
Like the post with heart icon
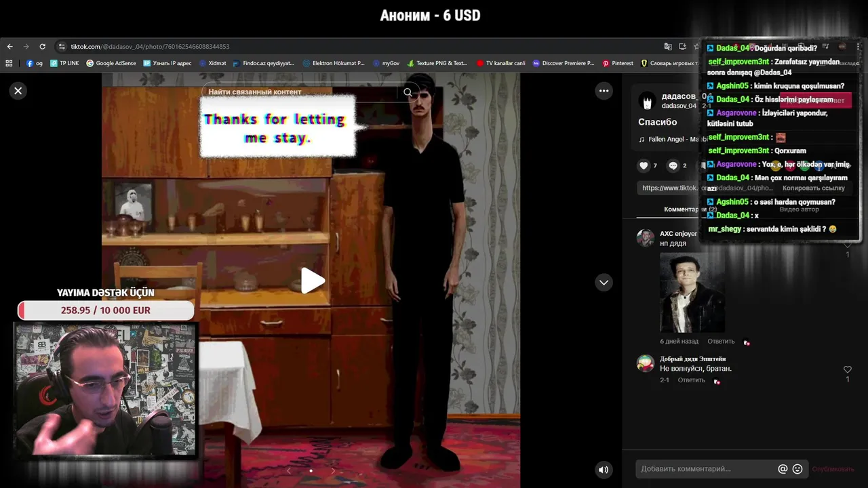point(644,165)
